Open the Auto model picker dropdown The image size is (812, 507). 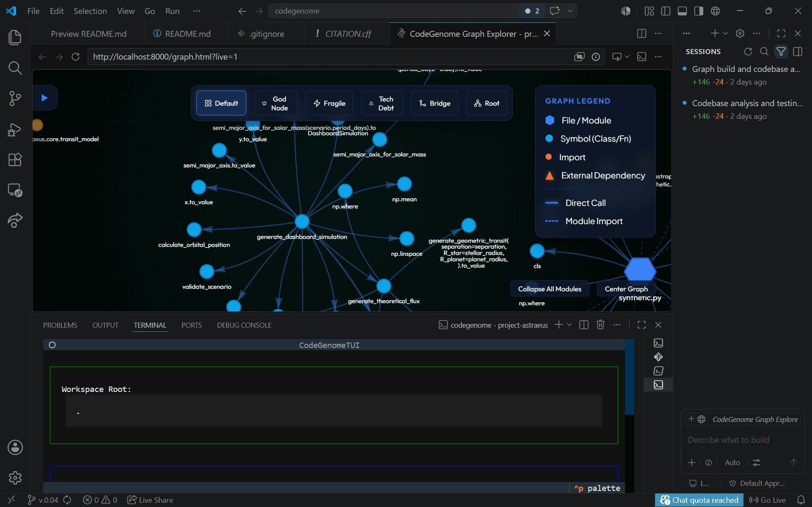pos(732,463)
